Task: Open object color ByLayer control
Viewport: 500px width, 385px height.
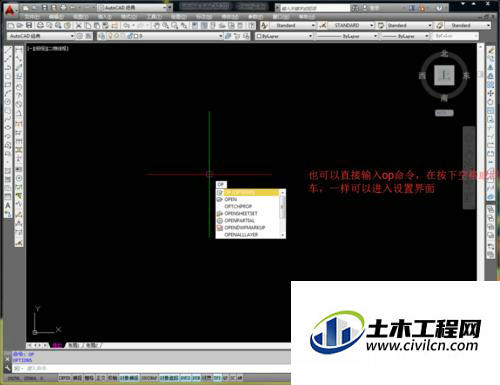Action: coord(285,36)
